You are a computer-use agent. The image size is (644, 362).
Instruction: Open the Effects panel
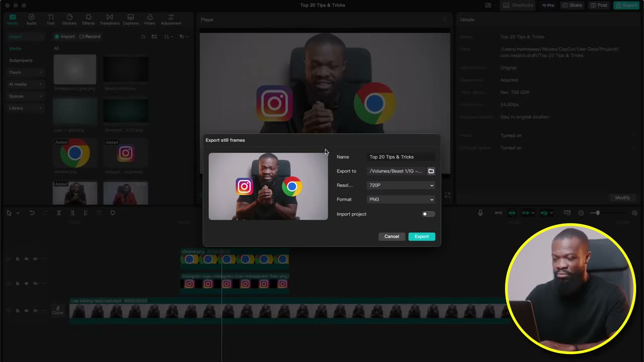[89, 20]
